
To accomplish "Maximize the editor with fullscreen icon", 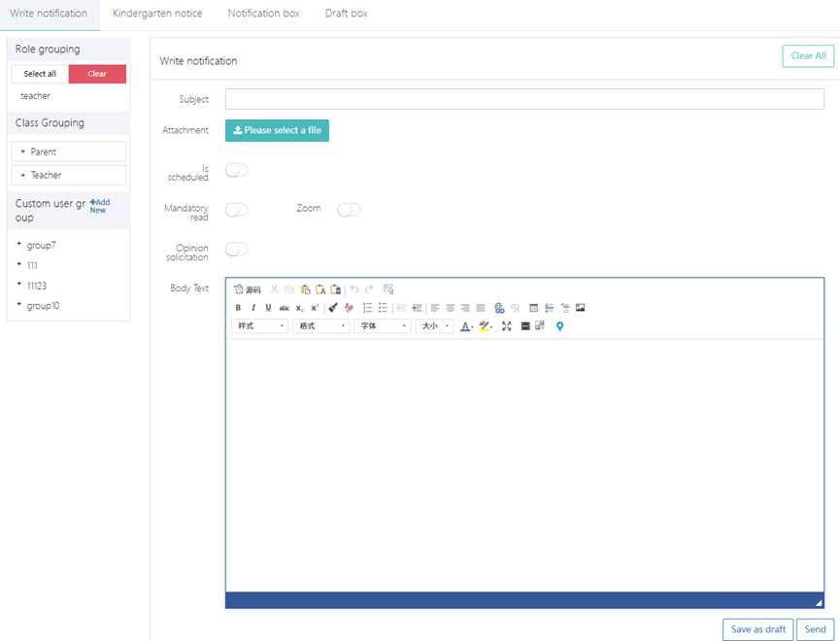I will (507, 326).
